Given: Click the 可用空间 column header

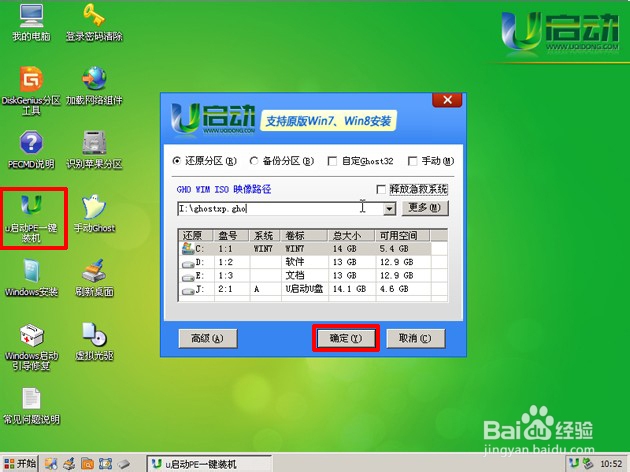Looking at the screenshot, I should [403, 235].
